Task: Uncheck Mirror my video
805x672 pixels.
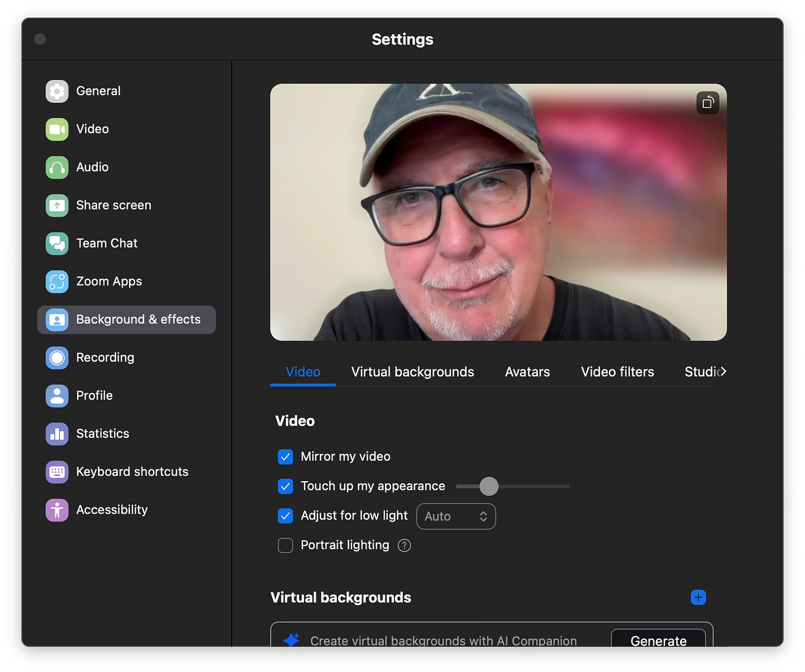Action: click(285, 457)
